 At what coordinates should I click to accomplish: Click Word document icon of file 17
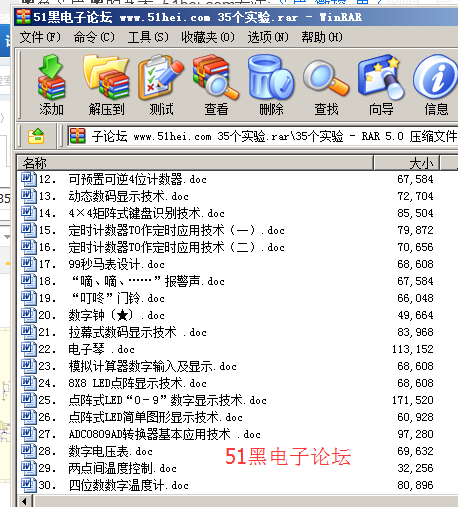click(x=29, y=264)
